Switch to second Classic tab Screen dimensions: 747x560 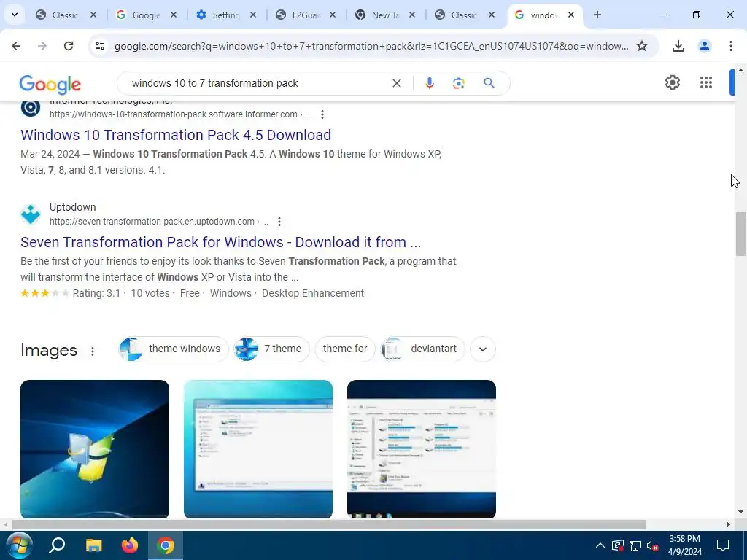[x=463, y=15]
